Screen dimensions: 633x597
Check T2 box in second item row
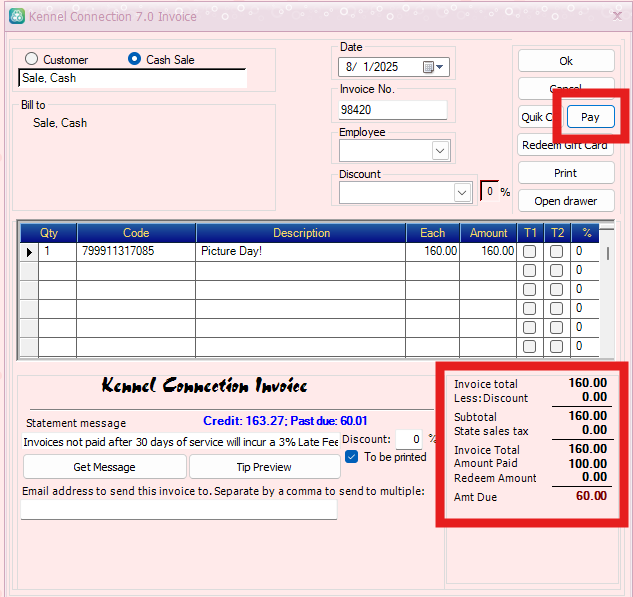pyautogui.click(x=556, y=270)
